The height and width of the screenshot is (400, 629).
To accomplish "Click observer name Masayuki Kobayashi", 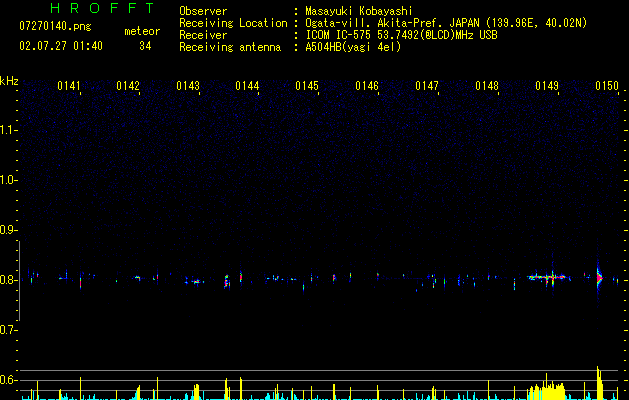I will click(359, 11).
